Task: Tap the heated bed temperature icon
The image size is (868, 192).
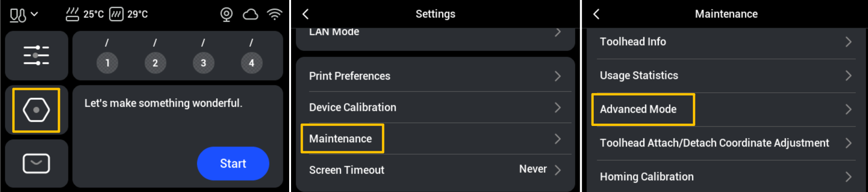Action: click(72, 15)
